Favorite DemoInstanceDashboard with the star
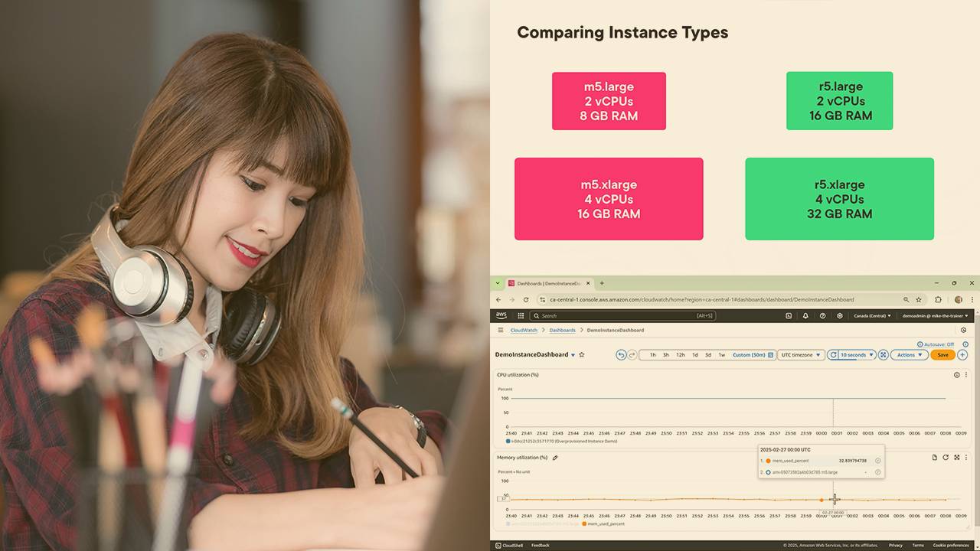 point(582,355)
